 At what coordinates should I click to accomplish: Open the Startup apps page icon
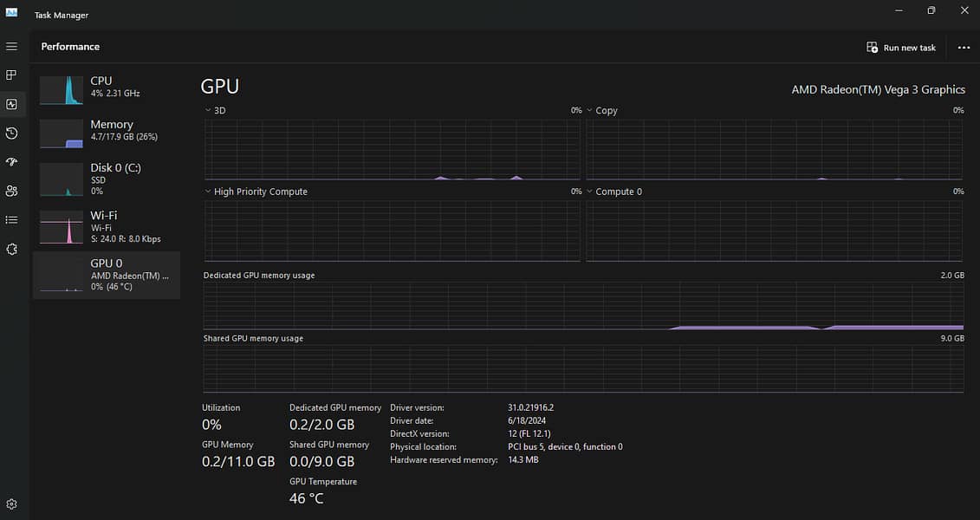[x=11, y=162]
